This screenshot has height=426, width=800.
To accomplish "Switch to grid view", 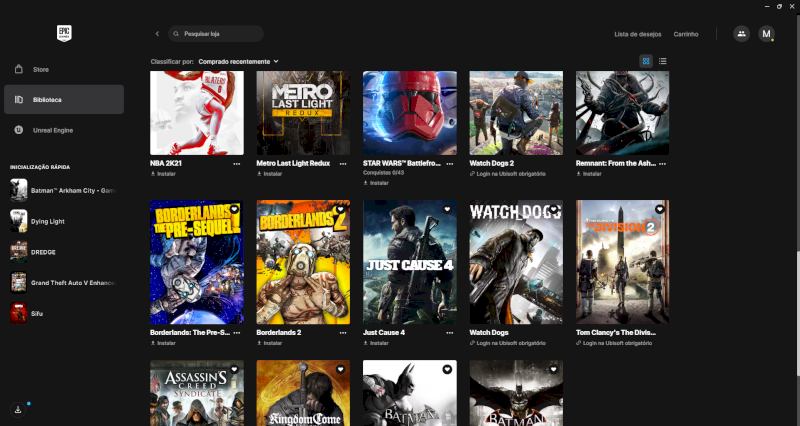I will [x=646, y=61].
